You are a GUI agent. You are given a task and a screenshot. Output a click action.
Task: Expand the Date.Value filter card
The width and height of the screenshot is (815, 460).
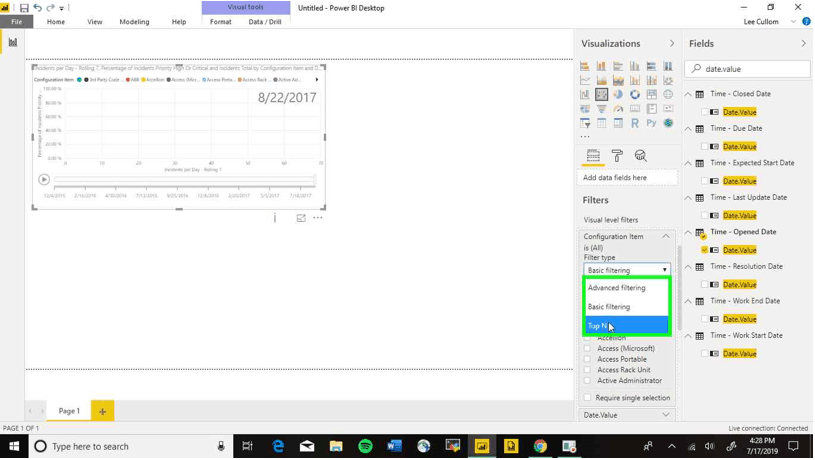click(x=666, y=415)
